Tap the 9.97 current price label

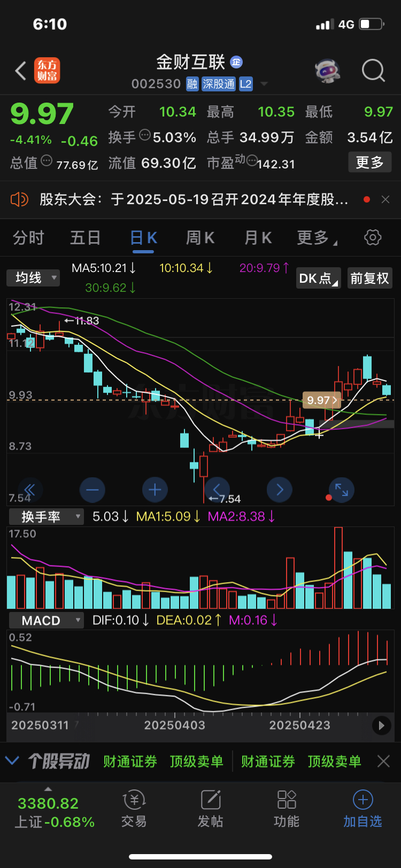pos(322,400)
